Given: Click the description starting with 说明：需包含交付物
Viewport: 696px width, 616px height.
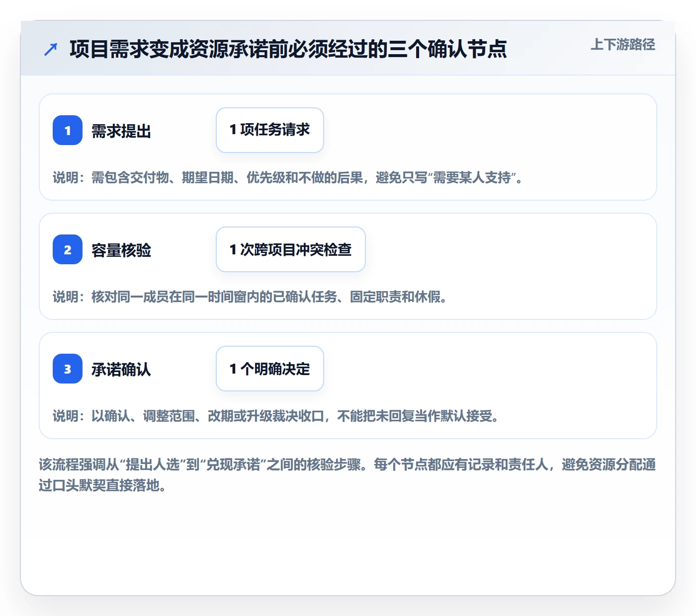Looking at the screenshot, I should 288,177.
